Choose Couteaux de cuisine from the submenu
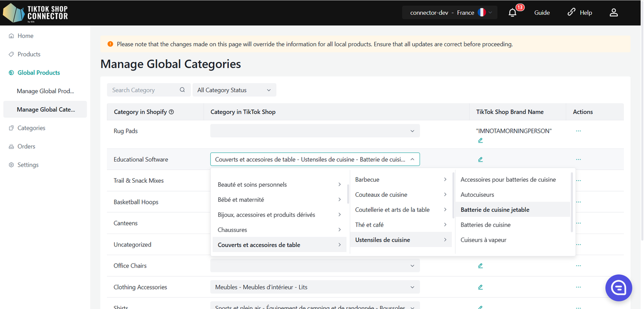Screen dimensions: 644x309 (x=381, y=195)
